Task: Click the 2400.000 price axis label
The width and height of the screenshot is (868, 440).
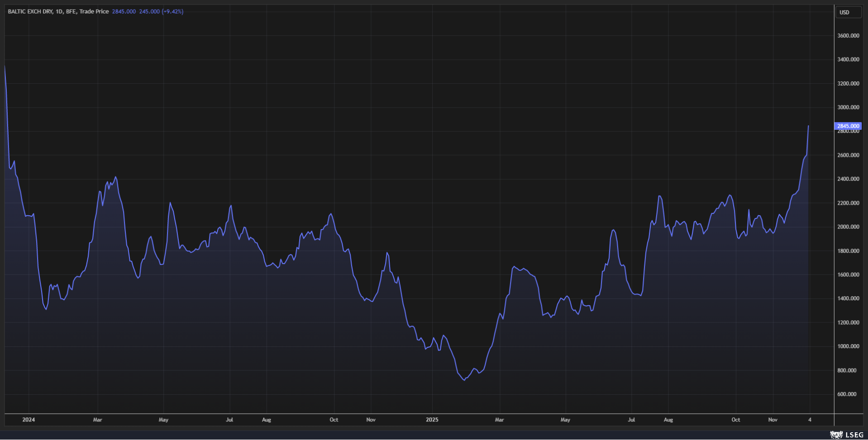Action: point(848,179)
